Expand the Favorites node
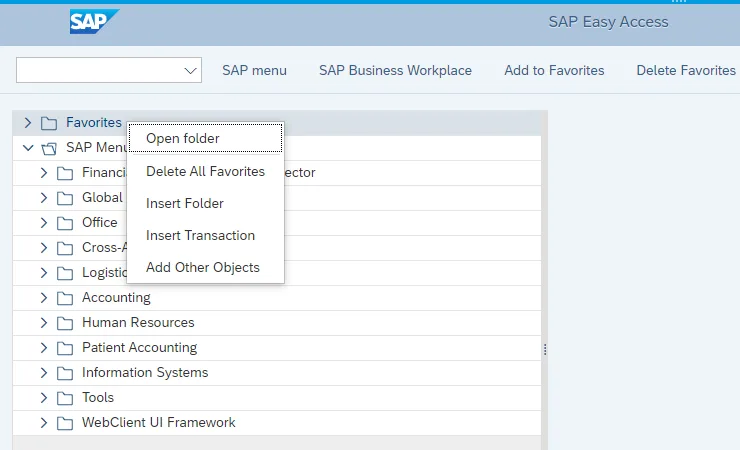The width and height of the screenshot is (740, 450). 28,123
